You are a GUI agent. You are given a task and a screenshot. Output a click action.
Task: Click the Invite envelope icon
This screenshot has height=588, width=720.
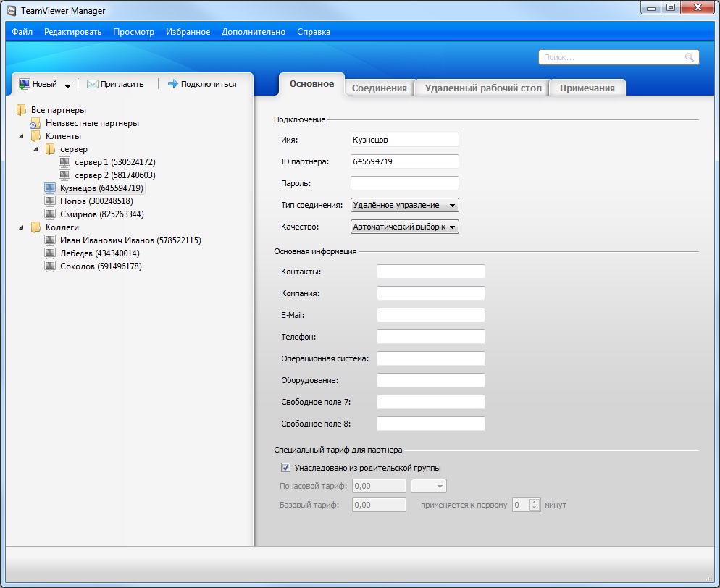[x=92, y=84]
